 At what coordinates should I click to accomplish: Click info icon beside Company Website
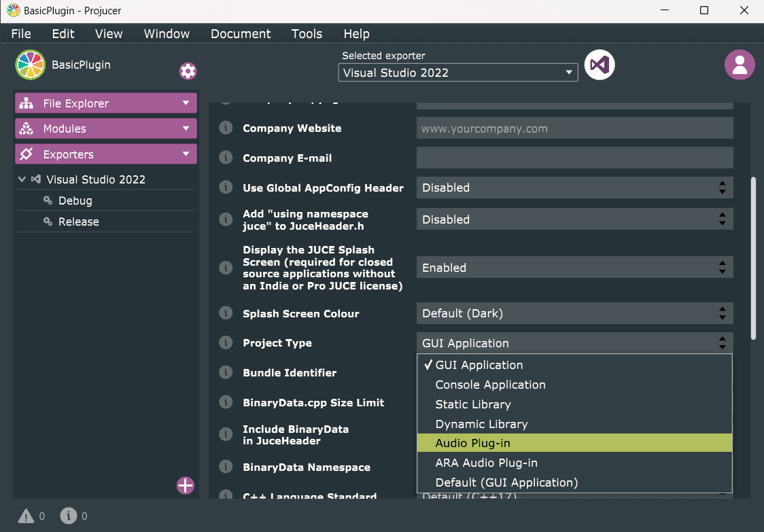226,128
